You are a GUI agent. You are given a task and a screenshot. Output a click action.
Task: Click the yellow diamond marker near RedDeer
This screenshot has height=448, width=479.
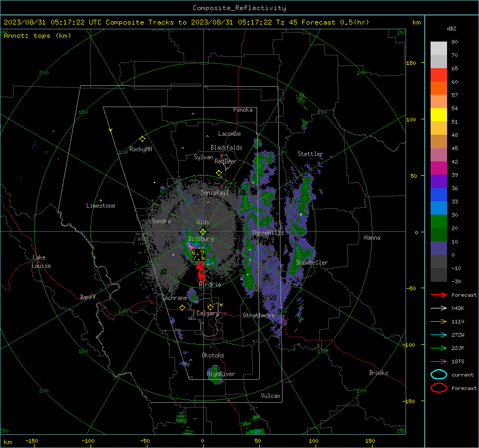click(219, 173)
